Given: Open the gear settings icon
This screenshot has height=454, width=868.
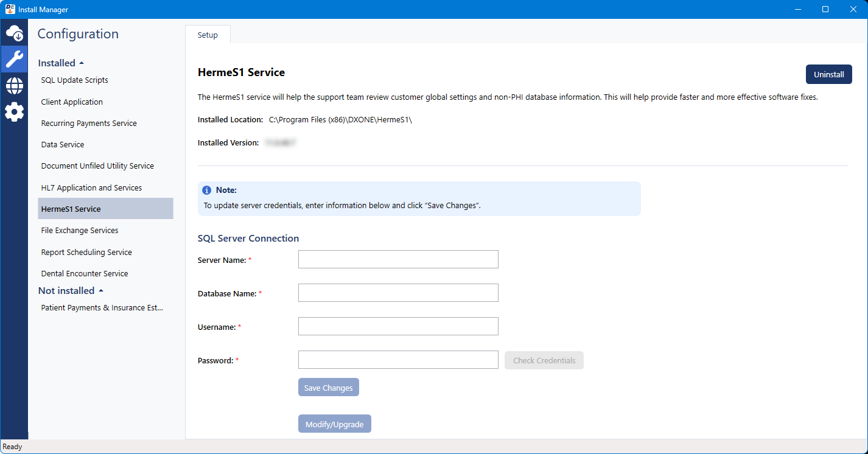Looking at the screenshot, I should pyautogui.click(x=14, y=112).
